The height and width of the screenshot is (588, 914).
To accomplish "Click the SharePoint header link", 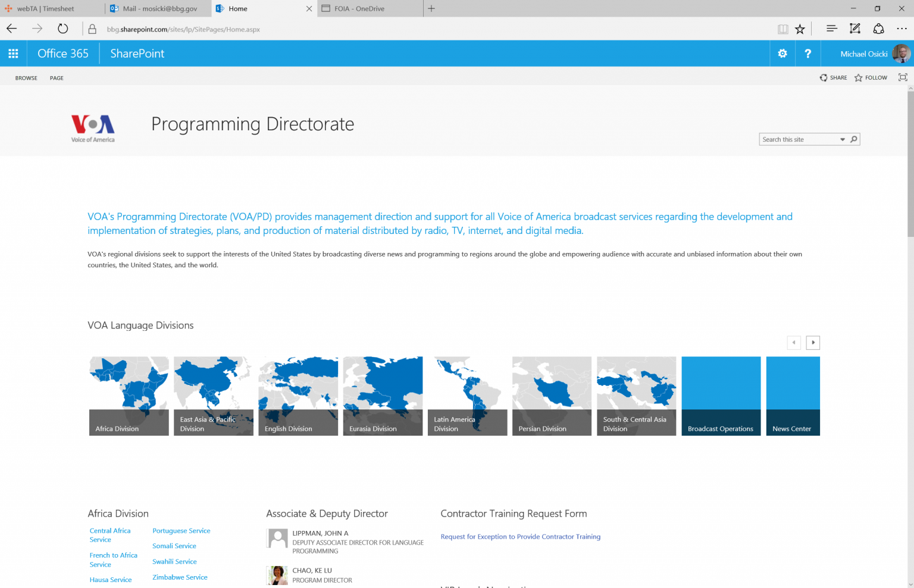I will click(x=137, y=54).
